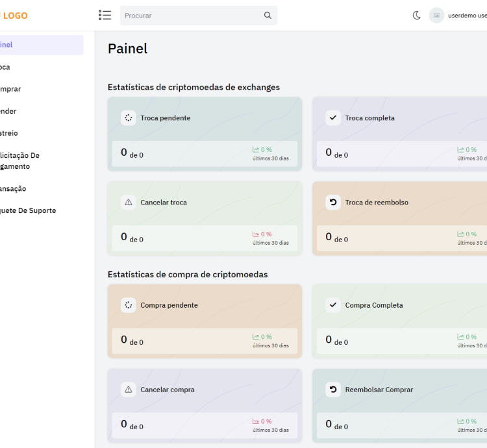Click the Troca pendente spinner icon
487x448 pixels.
129,118
